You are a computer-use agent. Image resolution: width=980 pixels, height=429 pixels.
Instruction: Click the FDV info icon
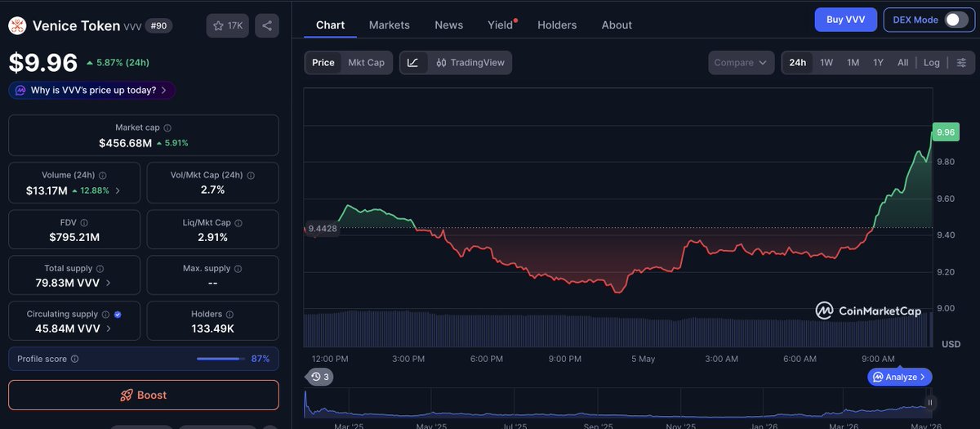pyautogui.click(x=84, y=223)
